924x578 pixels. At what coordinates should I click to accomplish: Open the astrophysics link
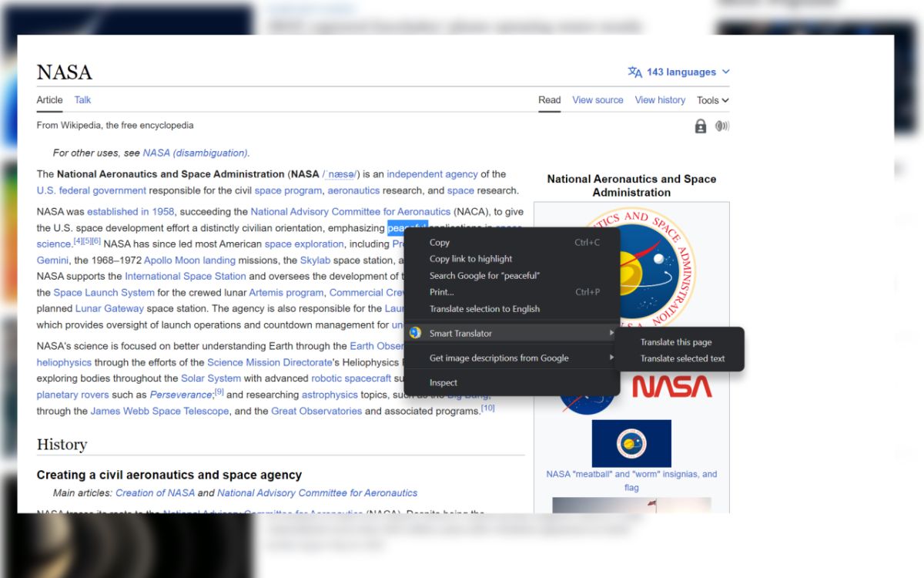click(x=330, y=395)
